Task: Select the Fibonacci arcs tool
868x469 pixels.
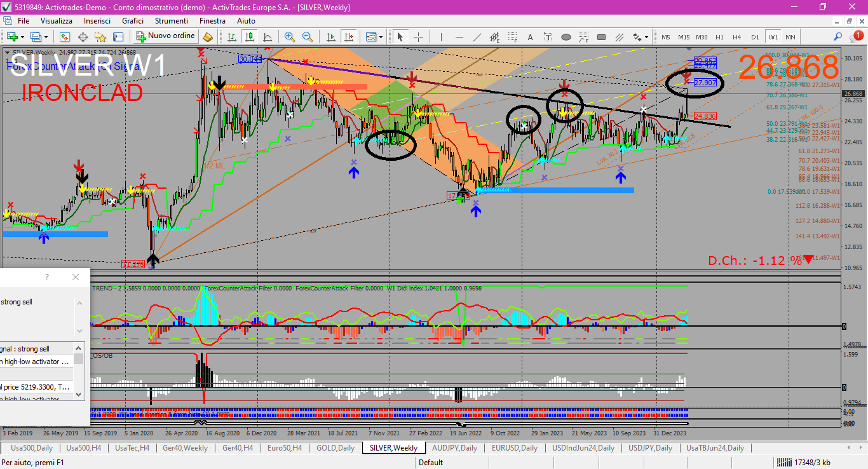Action: pyautogui.click(x=583, y=37)
